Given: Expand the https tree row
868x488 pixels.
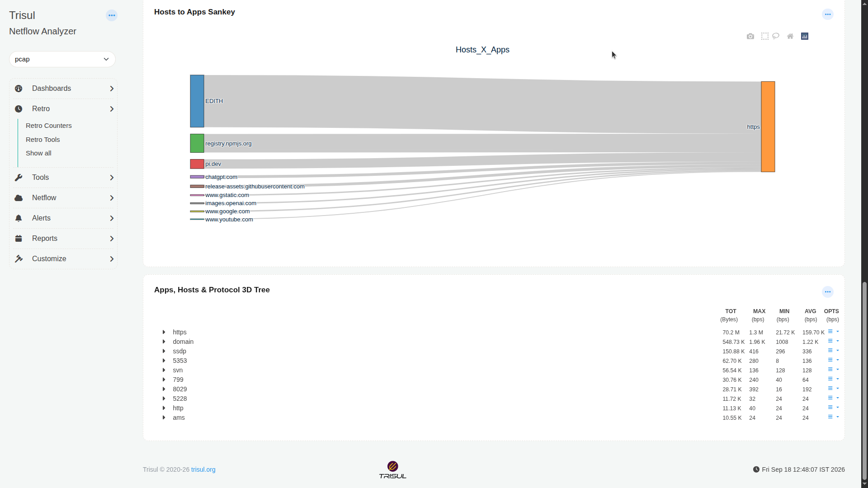Looking at the screenshot, I should point(164,332).
